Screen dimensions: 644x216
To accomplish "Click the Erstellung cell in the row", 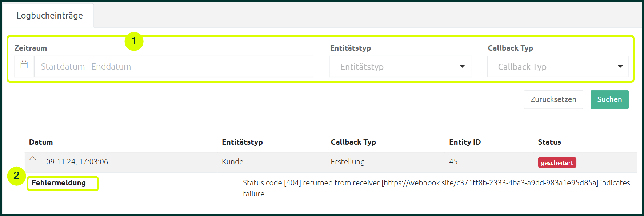I will click(347, 162).
